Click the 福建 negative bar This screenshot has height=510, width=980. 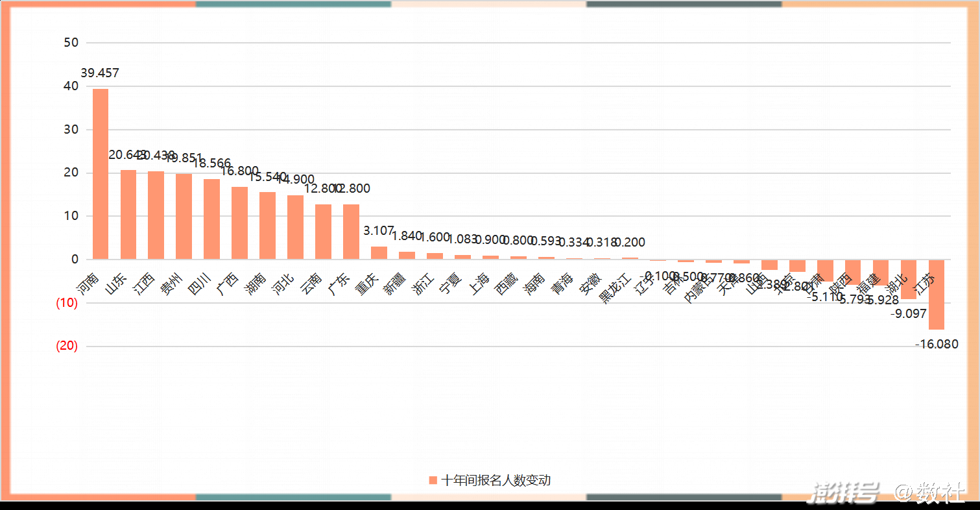(x=881, y=273)
